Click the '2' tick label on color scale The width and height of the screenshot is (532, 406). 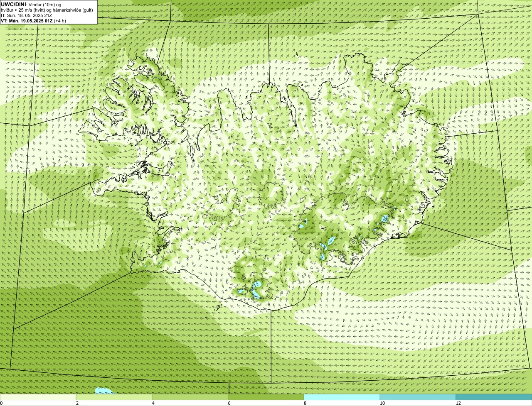(x=77, y=403)
